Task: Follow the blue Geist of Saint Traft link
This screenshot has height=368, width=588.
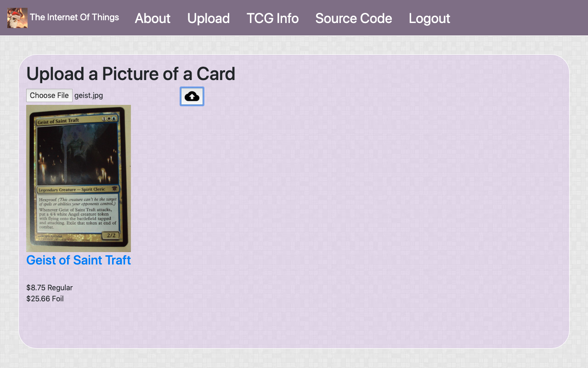Action: [79, 260]
